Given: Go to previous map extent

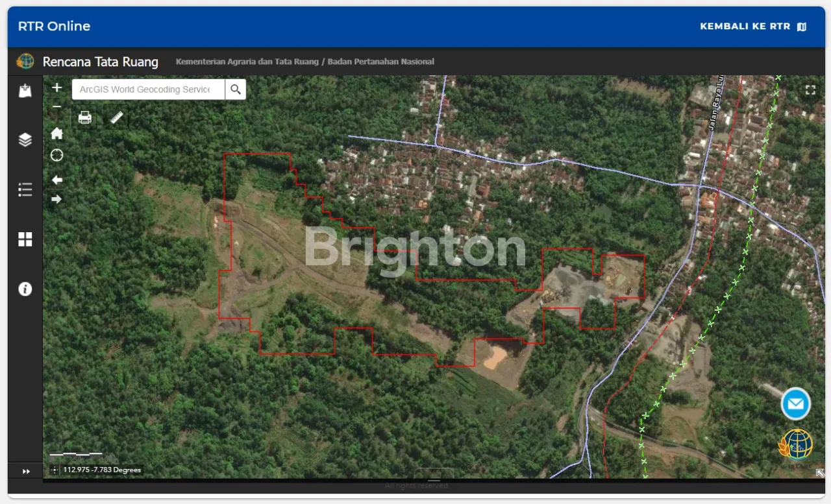Looking at the screenshot, I should click(x=57, y=180).
